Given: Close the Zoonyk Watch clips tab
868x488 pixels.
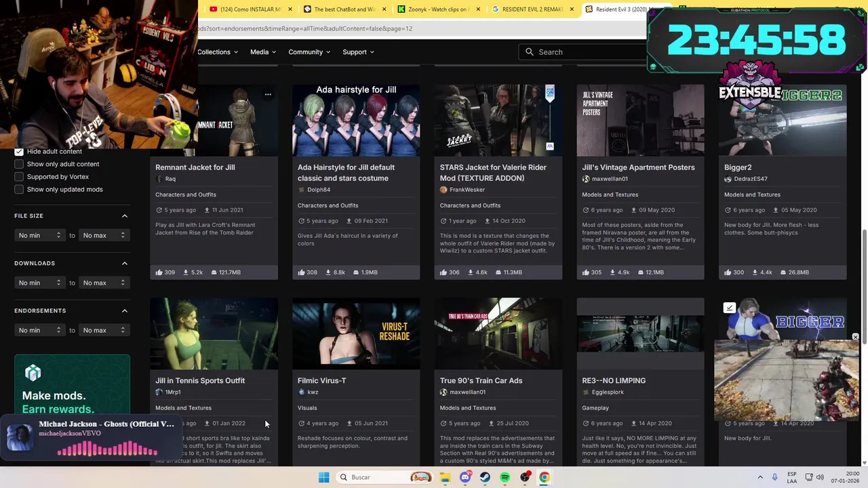Looking at the screenshot, I should pyautogui.click(x=479, y=9).
